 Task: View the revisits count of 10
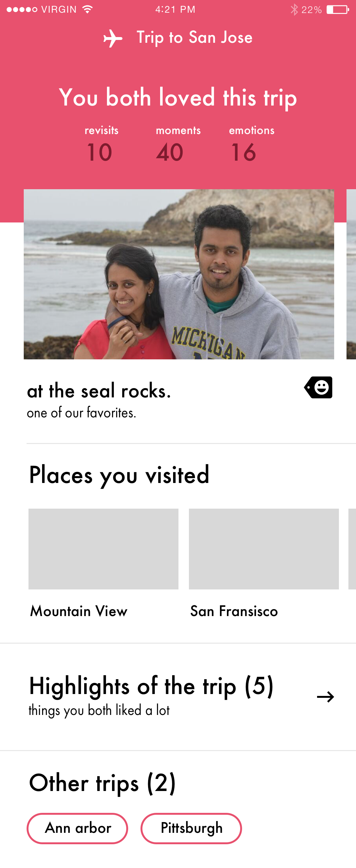100,152
